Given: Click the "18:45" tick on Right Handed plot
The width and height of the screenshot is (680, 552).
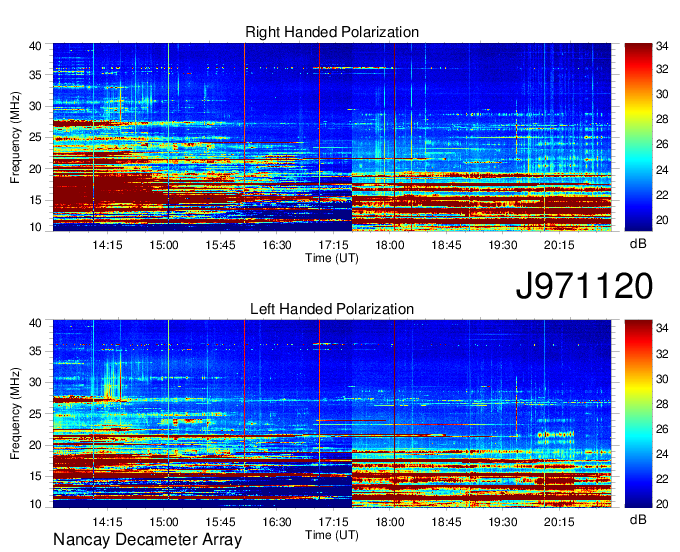Looking at the screenshot, I should click(x=446, y=245).
